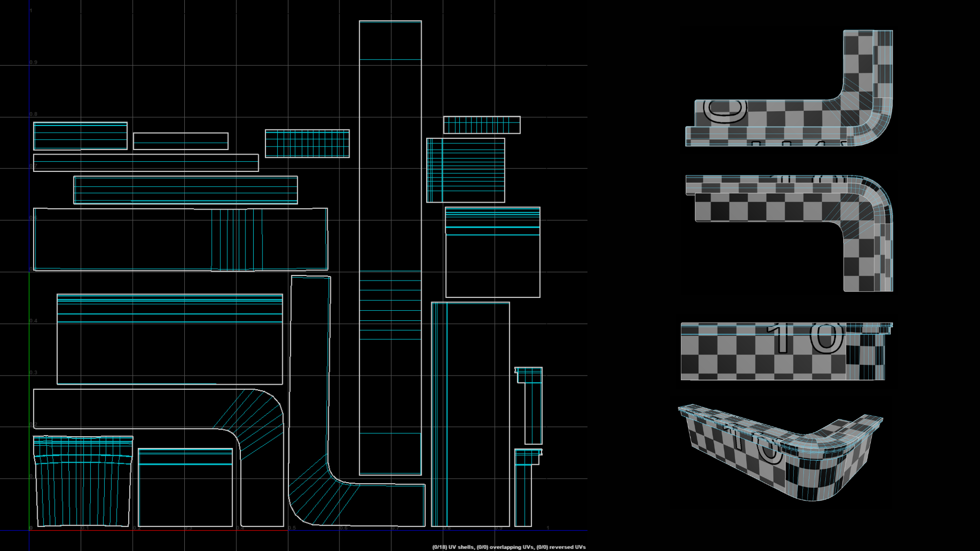Select the square-grid UV shell left of the tall shell
Viewport: 980px width, 551px height.
pyautogui.click(x=307, y=143)
